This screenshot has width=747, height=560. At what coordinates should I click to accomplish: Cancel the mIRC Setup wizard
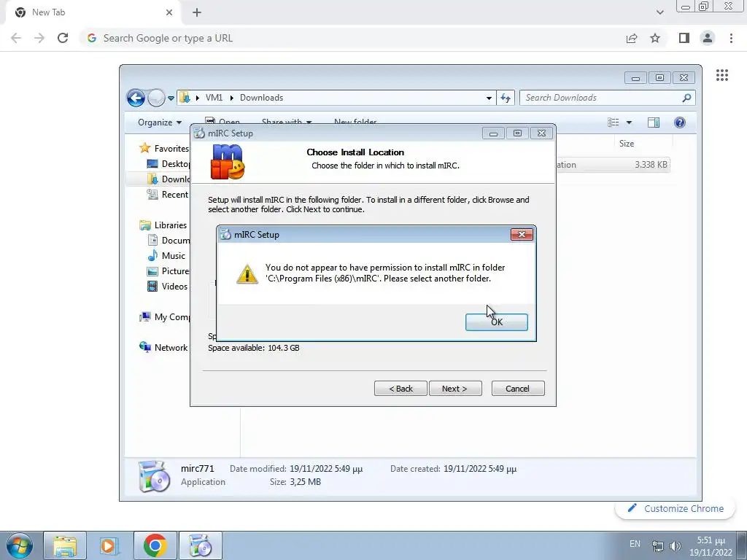[517, 389]
